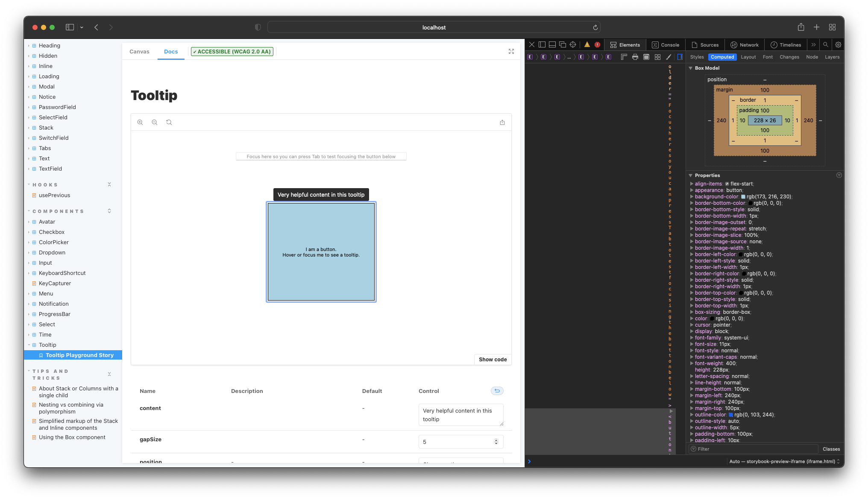Click the reset zoom icon in preview
This screenshot has width=868, height=499.
pyautogui.click(x=169, y=122)
